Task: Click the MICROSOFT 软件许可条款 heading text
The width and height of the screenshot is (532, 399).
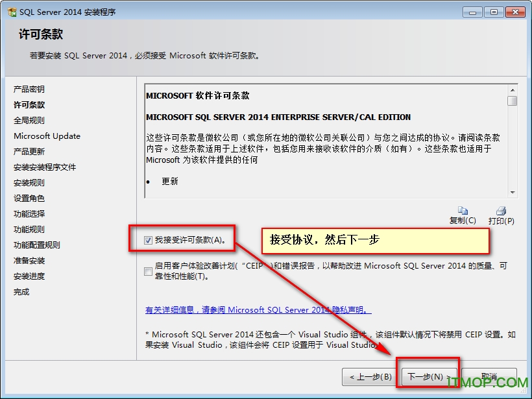Action: point(198,95)
